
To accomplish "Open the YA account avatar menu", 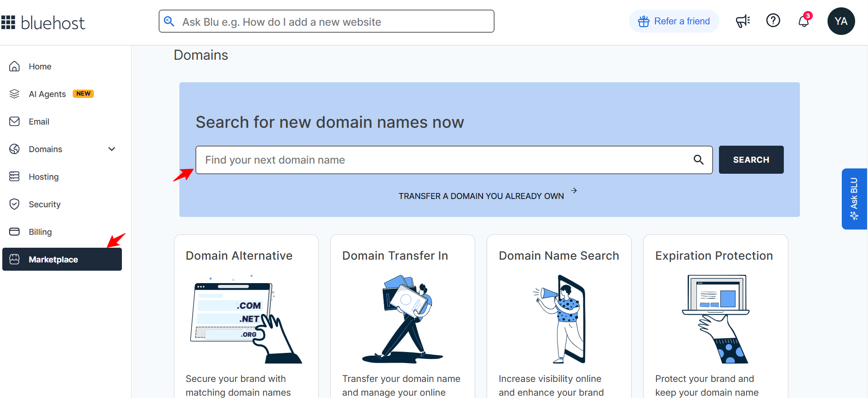I will tap(841, 21).
